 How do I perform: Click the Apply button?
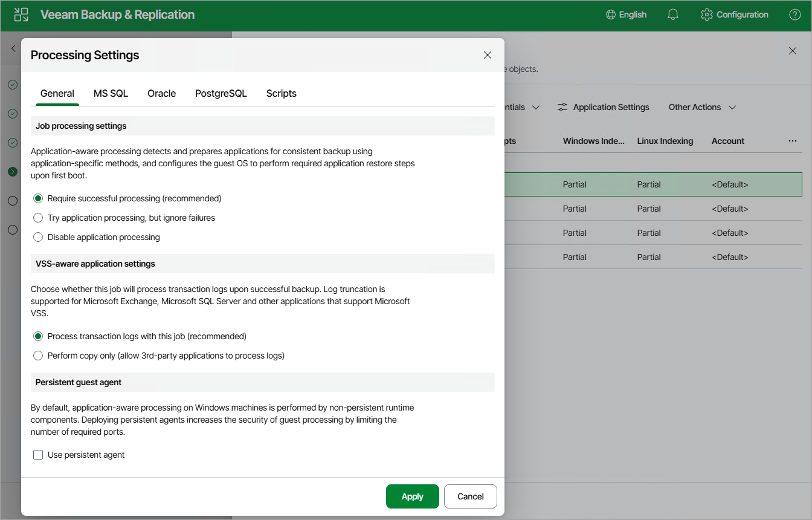pos(413,496)
